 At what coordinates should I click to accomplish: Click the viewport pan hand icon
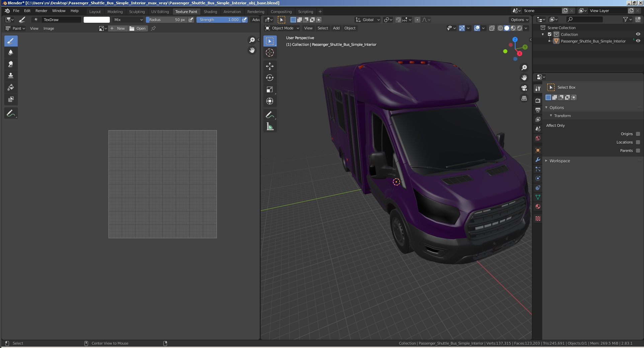point(524,78)
